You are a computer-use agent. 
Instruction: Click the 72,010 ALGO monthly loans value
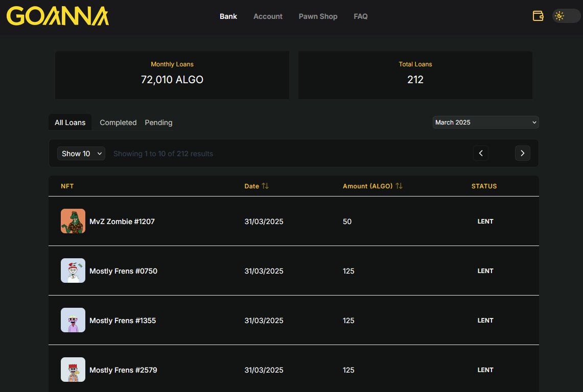tap(172, 80)
